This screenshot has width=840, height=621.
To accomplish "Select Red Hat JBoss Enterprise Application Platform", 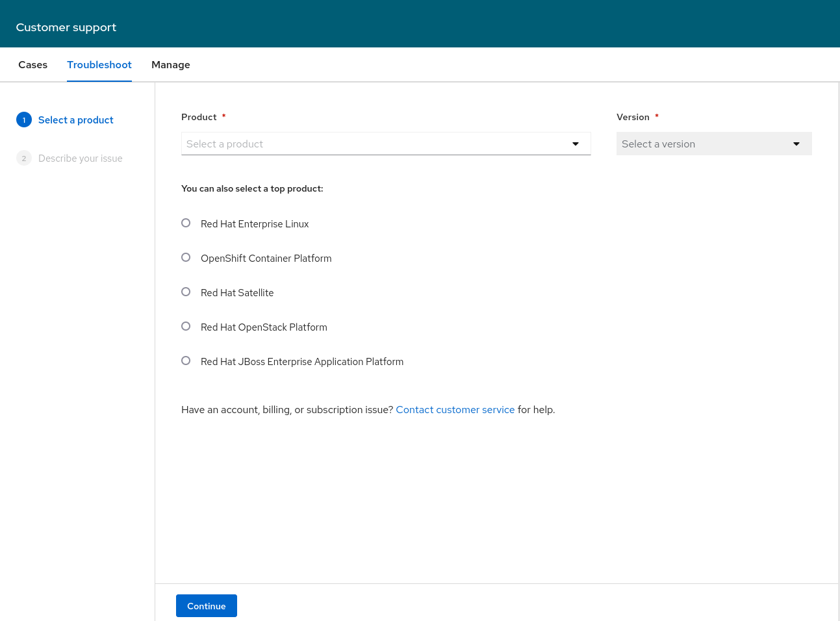I will pyautogui.click(x=186, y=361).
